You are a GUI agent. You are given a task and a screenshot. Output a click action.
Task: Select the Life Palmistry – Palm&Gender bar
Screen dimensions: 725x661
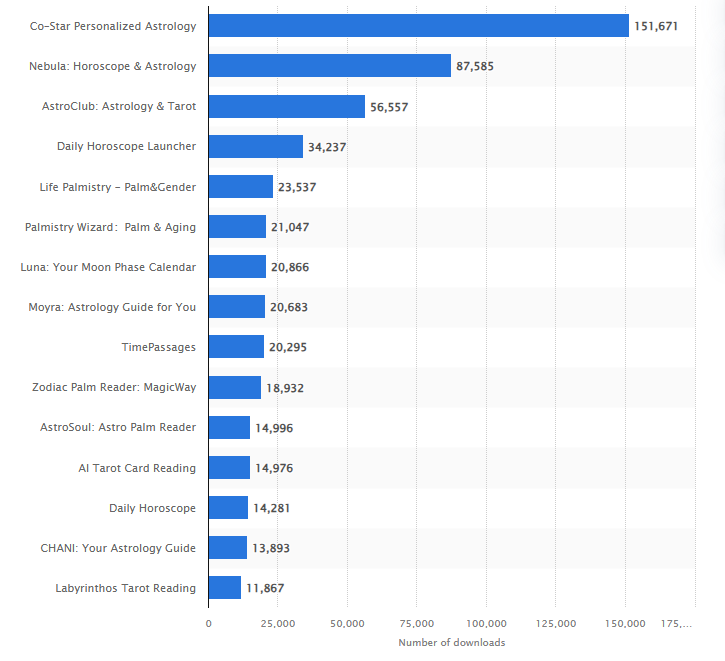tap(241, 186)
